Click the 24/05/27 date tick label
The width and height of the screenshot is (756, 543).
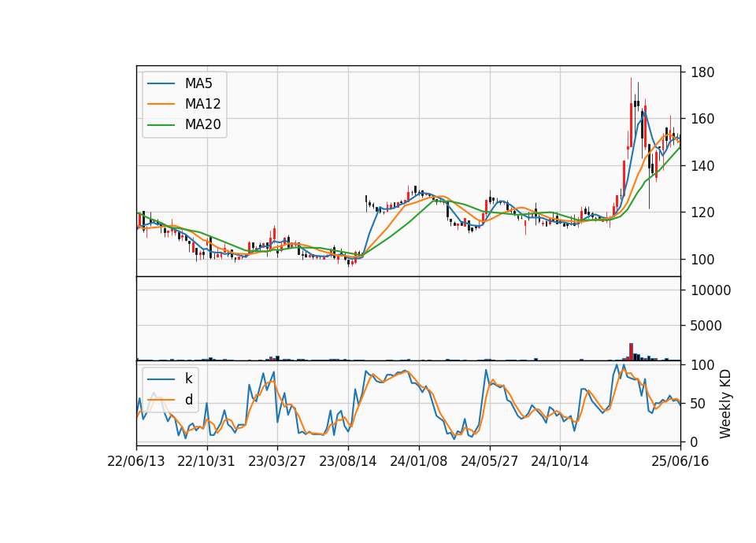489,461
